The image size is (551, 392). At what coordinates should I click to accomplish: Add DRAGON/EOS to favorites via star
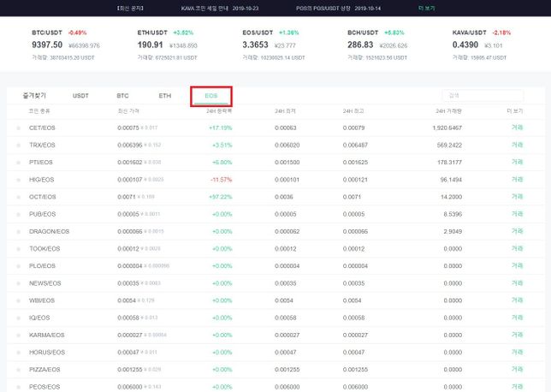click(x=18, y=231)
